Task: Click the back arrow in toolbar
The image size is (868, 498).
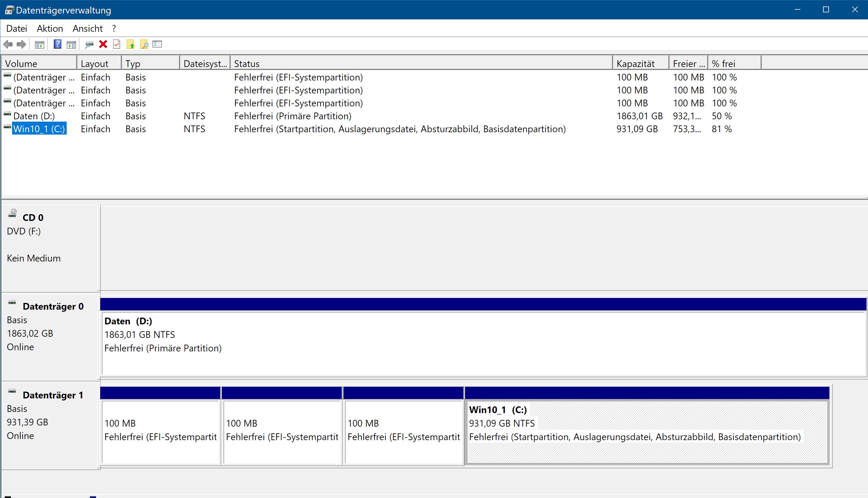Action: (8, 44)
